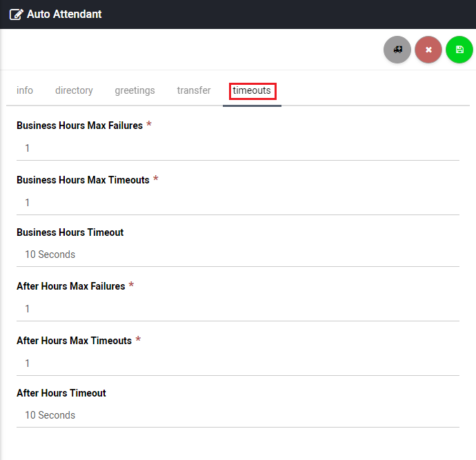Click the After Hours Timeout label
Viewport: 476px width, 460px height.
point(61,393)
